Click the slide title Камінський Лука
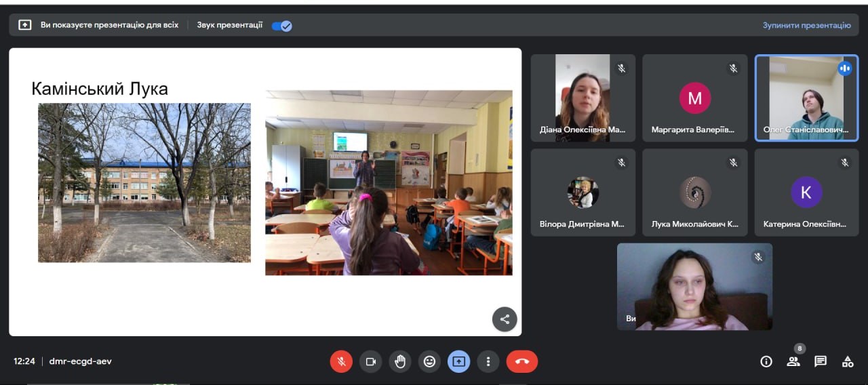This screenshot has width=868, height=385. click(100, 89)
